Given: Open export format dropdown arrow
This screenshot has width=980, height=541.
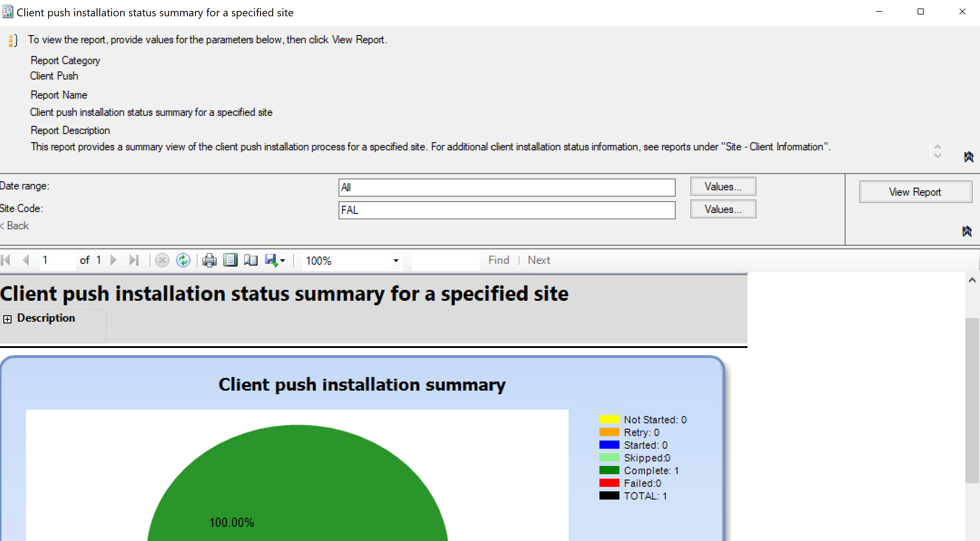Looking at the screenshot, I should [x=283, y=261].
